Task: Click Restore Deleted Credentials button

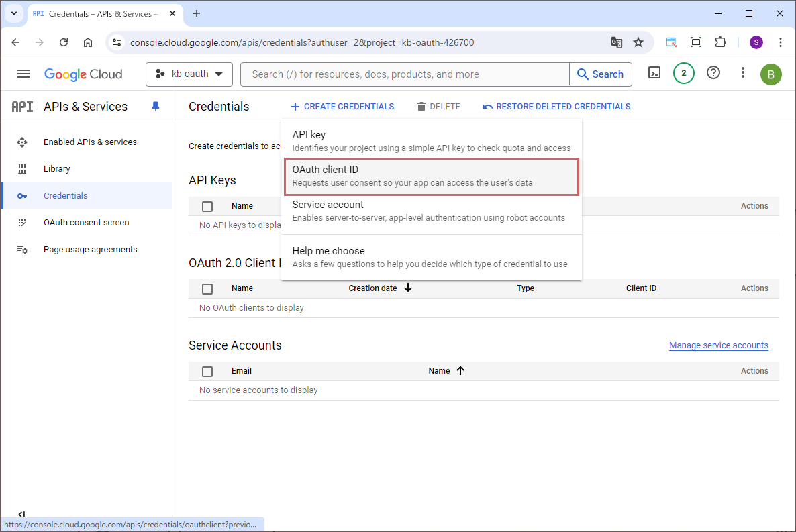Action: click(x=556, y=107)
